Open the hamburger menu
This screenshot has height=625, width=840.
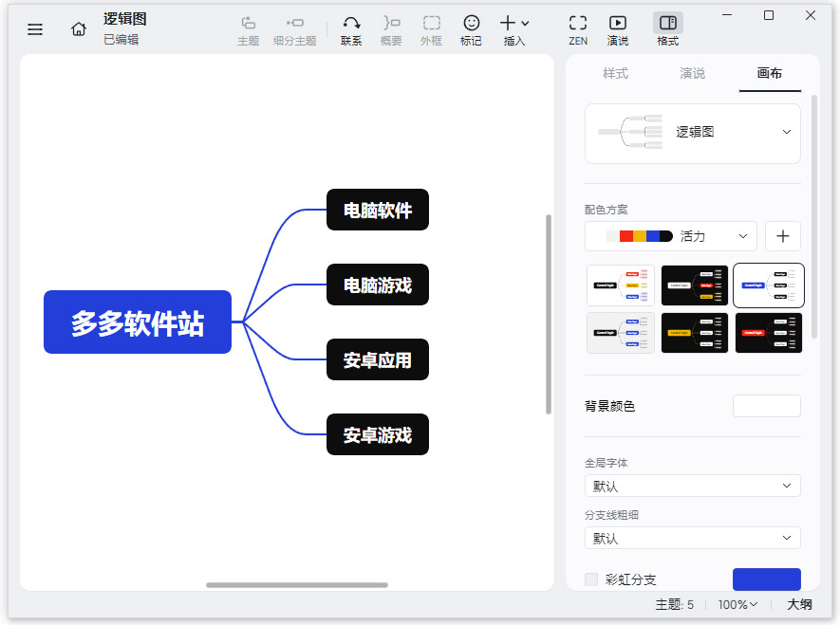pyautogui.click(x=35, y=29)
